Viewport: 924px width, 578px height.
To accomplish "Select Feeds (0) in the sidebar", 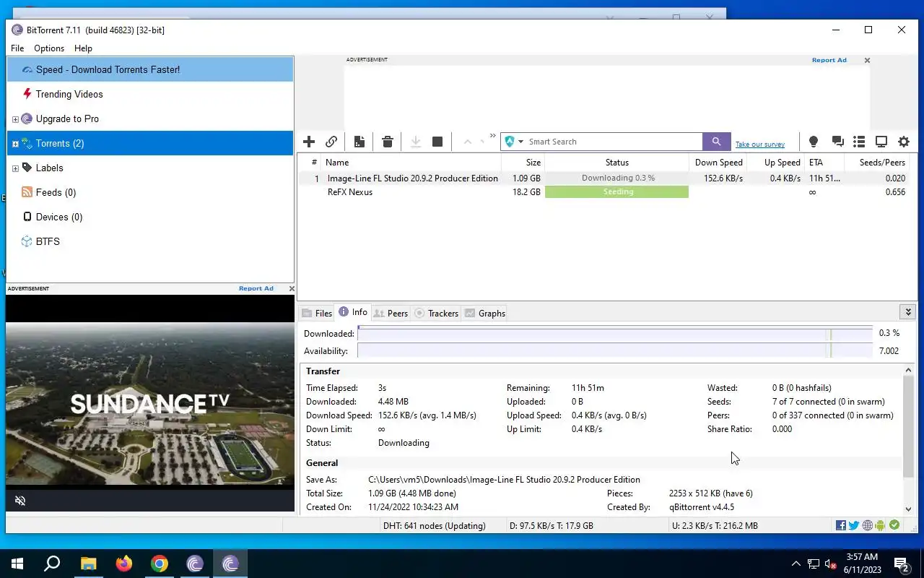I will [56, 192].
